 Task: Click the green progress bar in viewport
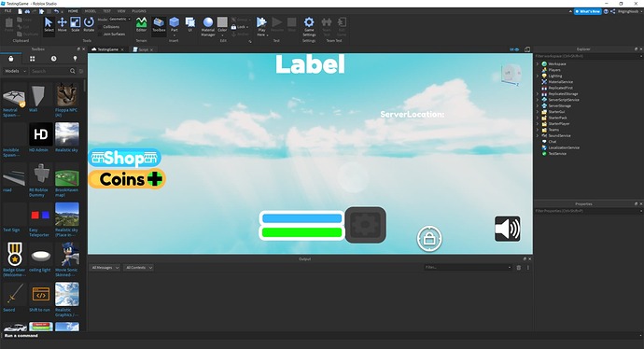tap(301, 232)
